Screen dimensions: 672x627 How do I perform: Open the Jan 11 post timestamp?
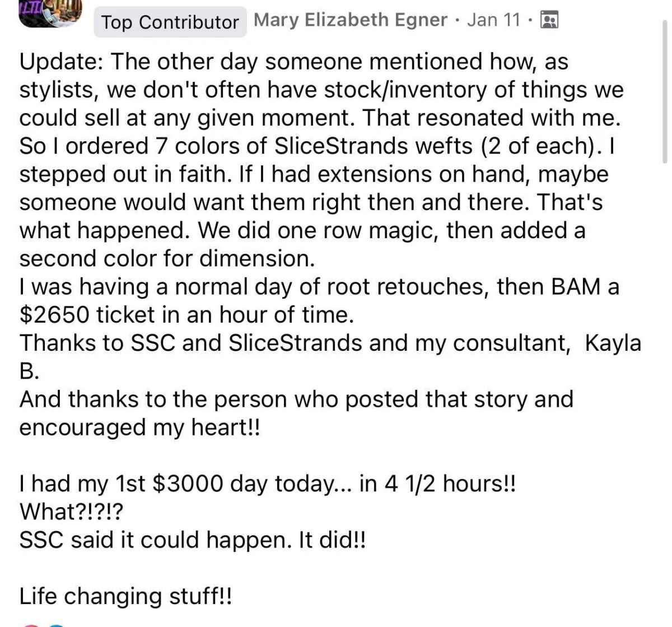click(x=493, y=20)
